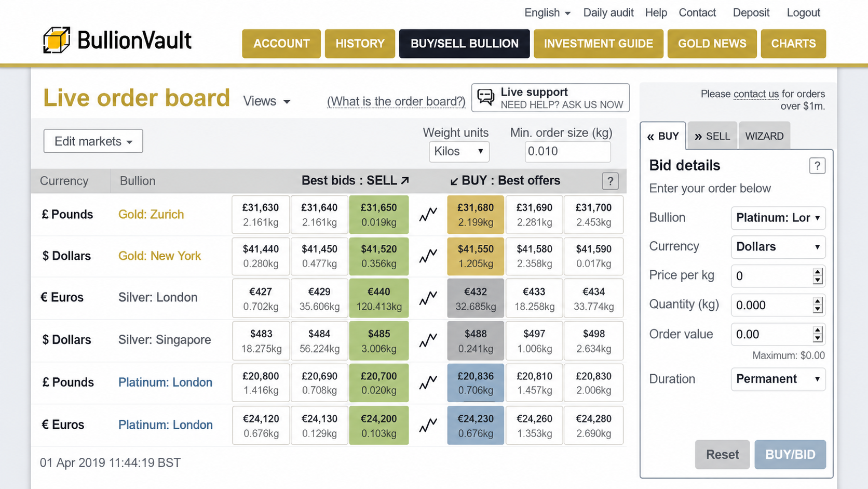Switch to the SELL tab

[712, 136]
